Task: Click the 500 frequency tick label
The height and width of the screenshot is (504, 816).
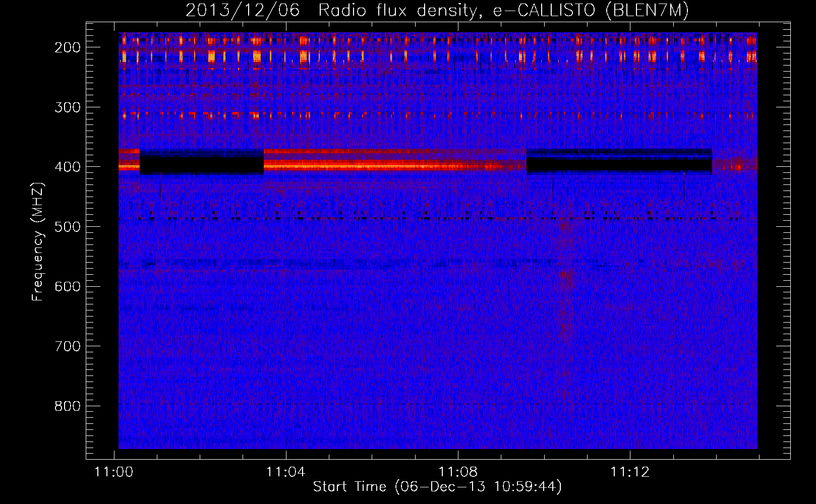Action: point(67,227)
